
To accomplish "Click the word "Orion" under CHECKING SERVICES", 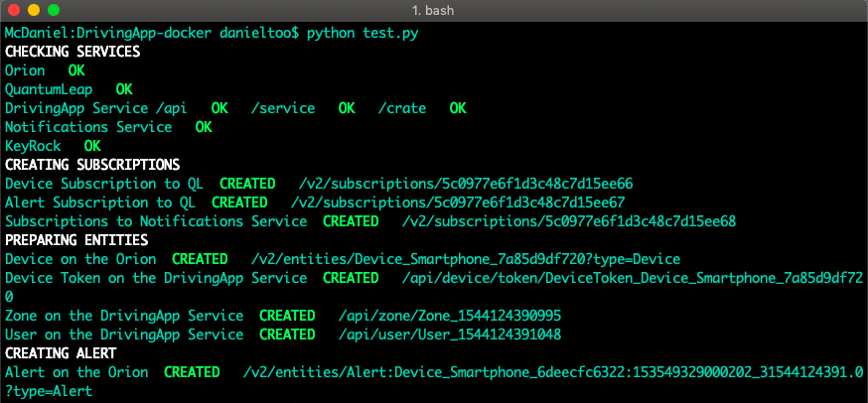I will 25,70.
